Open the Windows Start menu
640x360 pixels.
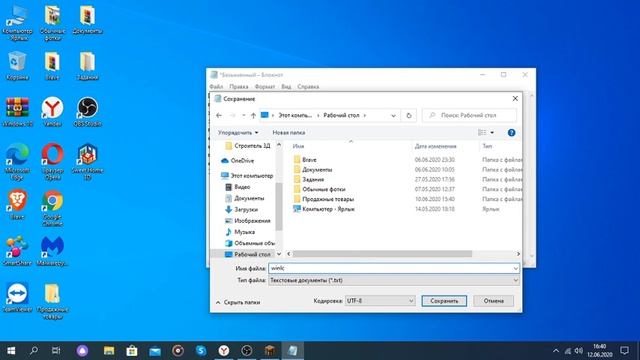click(x=11, y=351)
